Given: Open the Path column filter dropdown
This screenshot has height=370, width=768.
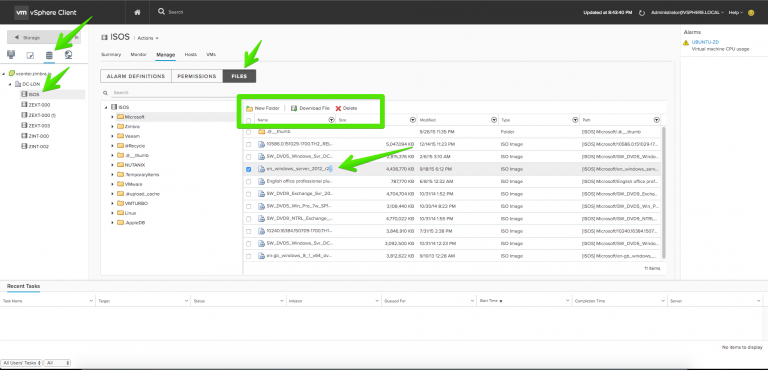Looking at the screenshot, I should click(x=656, y=120).
